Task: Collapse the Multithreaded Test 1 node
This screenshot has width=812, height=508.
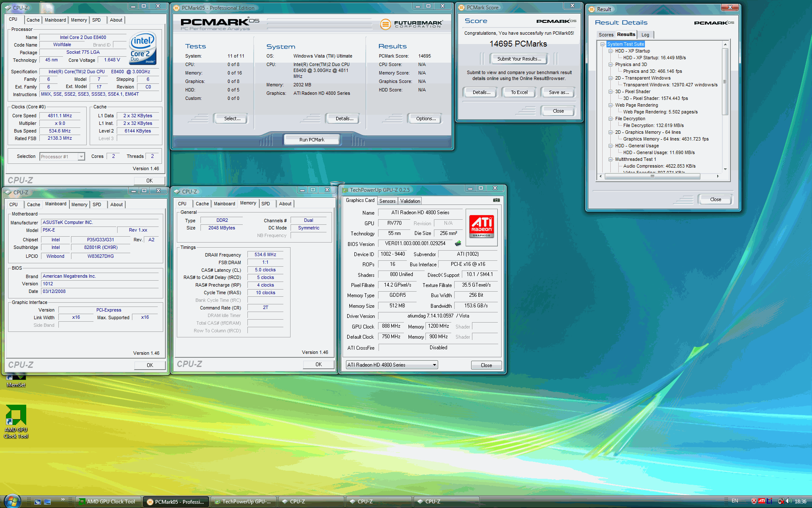Action: (610, 159)
